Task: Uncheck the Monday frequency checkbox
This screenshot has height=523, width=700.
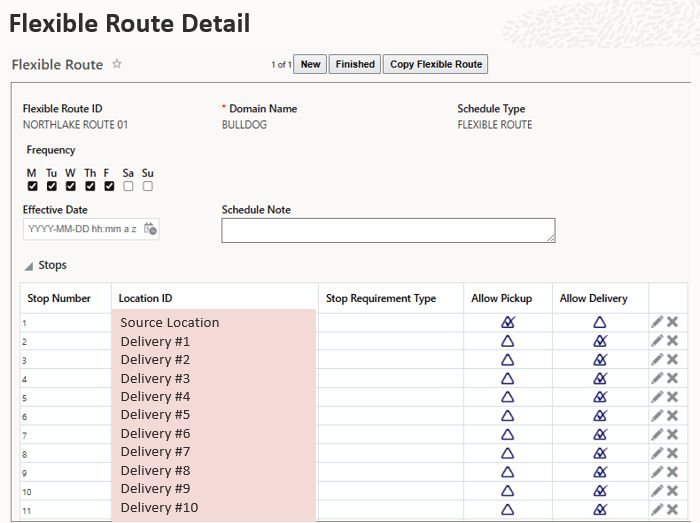Action: pyautogui.click(x=33, y=186)
